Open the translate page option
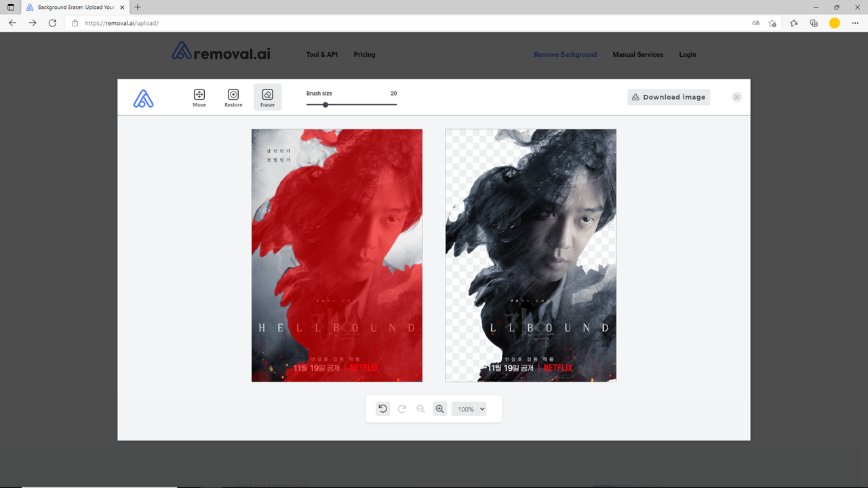The height and width of the screenshot is (488, 868). coord(756,23)
